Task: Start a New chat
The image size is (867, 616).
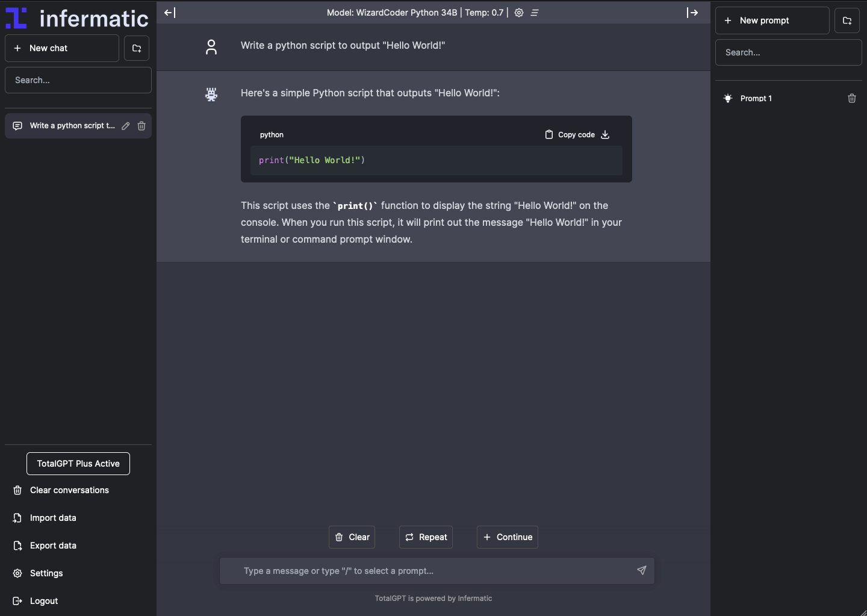Action: coord(62,48)
